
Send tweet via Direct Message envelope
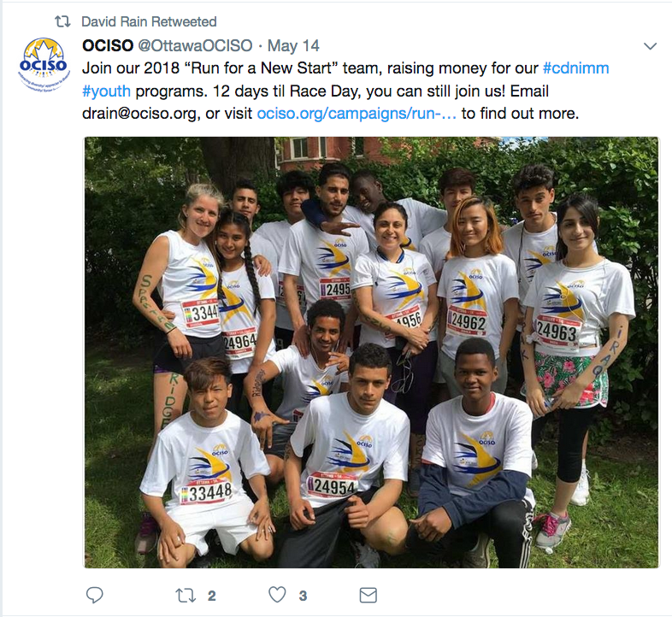tap(368, 595)
